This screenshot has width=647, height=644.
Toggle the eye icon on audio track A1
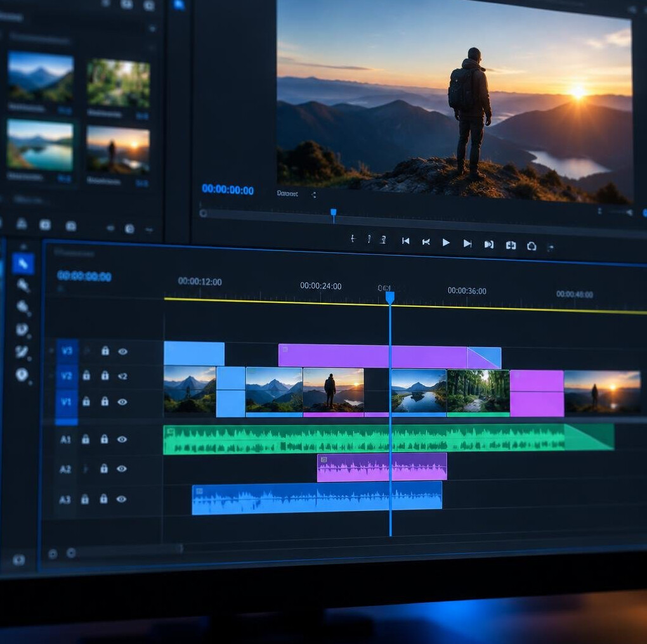122,439
